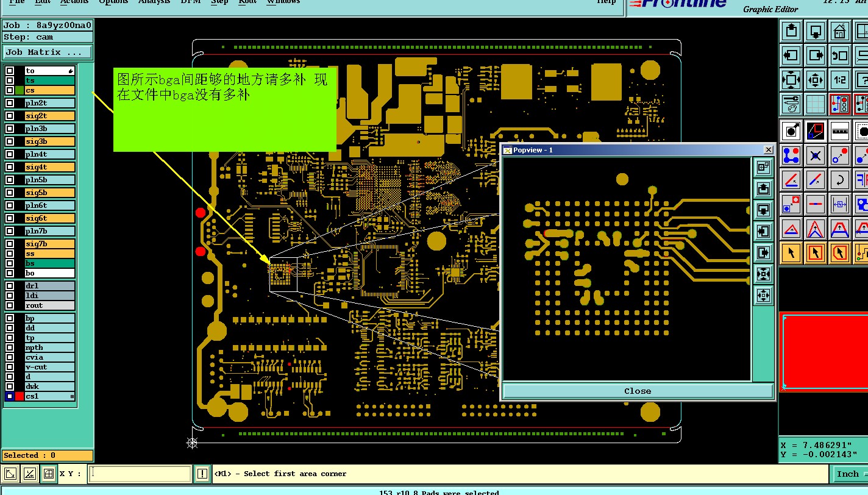Toggle the checkbox for layer sig2t

[x=10, y=116]
